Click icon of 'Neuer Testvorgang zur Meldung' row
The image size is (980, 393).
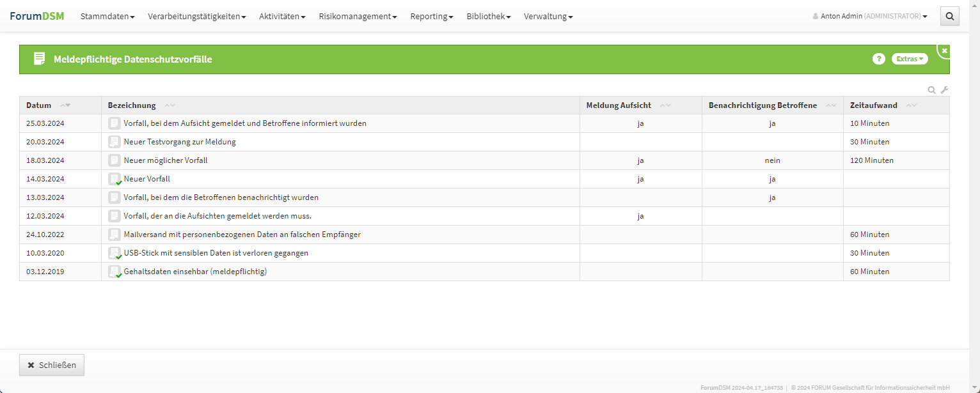click(x=114, y=142)
